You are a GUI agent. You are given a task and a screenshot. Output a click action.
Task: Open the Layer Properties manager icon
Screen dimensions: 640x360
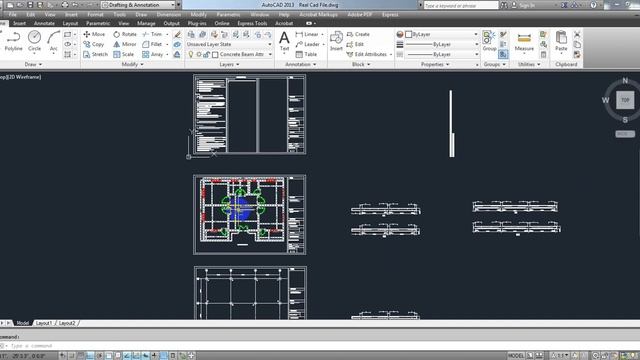(191, 34)
